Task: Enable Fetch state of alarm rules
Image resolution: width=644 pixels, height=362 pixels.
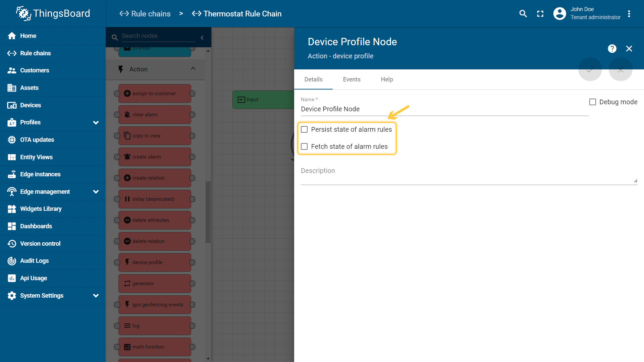Action: pyautogui.click(x=304, y=146)
